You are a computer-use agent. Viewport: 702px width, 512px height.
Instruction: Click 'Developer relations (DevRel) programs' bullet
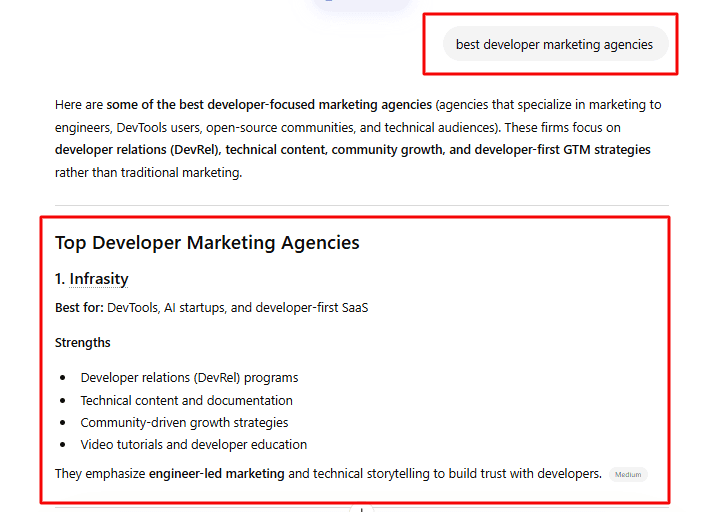189,378
